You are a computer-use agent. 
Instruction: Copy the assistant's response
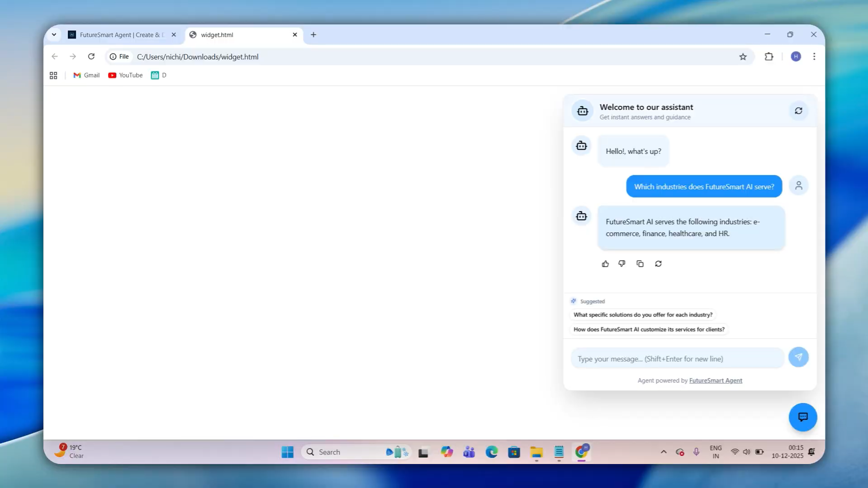(x=640, y=264)
